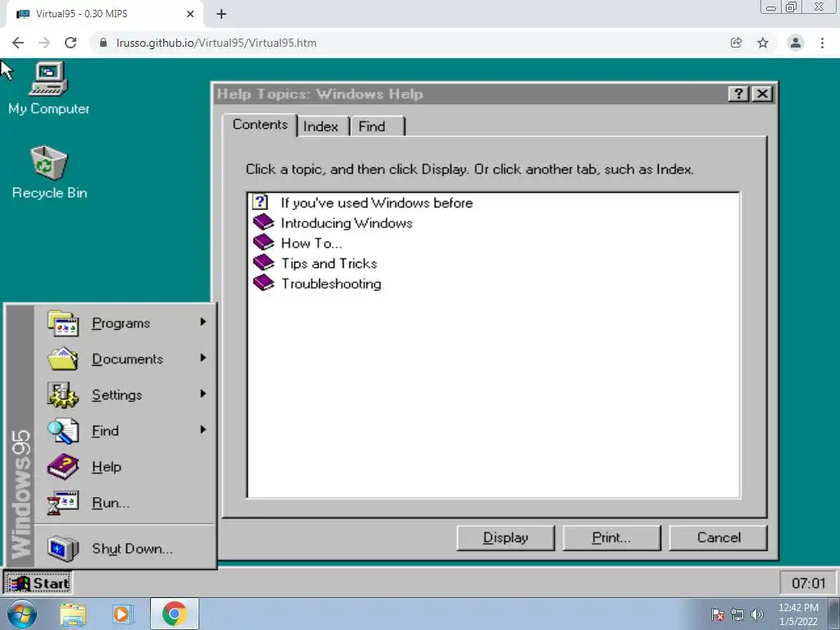Click the book icon beside Introducing Windows

pos(263,221)
